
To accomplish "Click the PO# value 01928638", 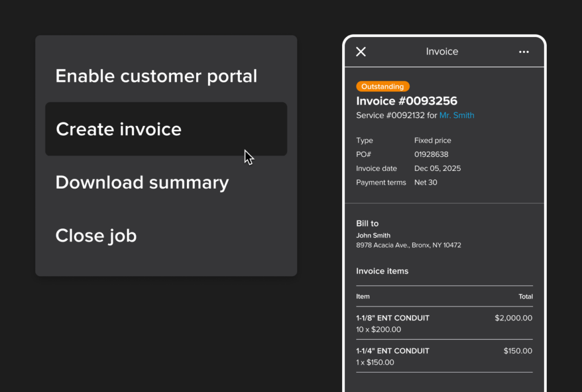I will coord(433,154).
